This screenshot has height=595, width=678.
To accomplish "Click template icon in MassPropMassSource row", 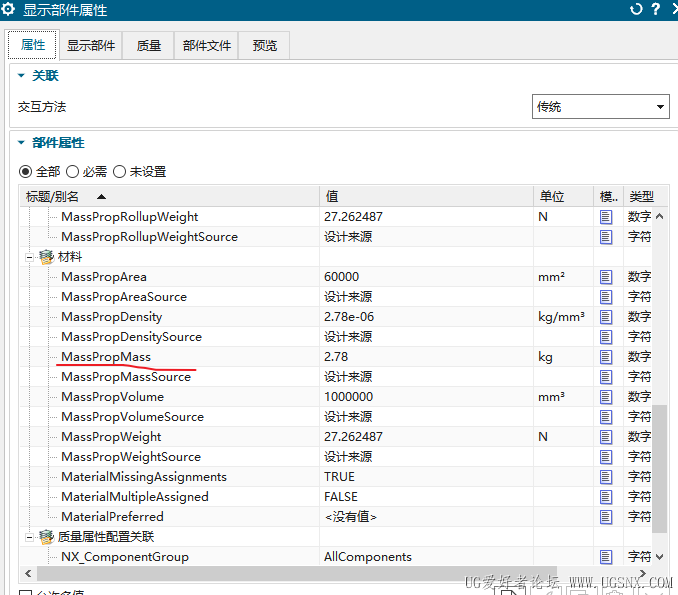I will click(x=606, y=377).
